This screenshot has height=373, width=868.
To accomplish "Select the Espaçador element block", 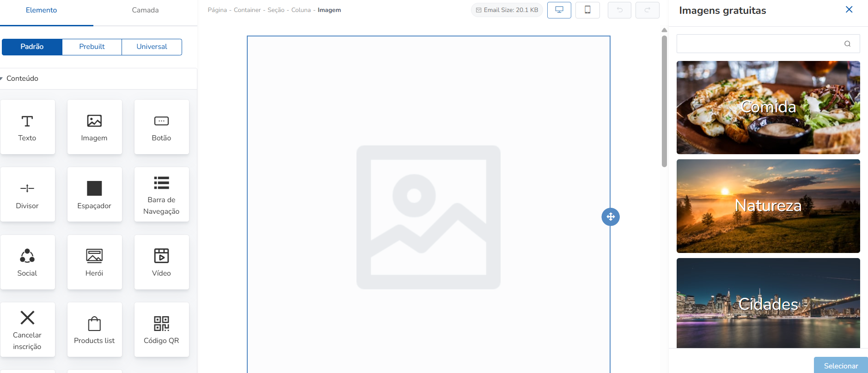I will 95,194.
